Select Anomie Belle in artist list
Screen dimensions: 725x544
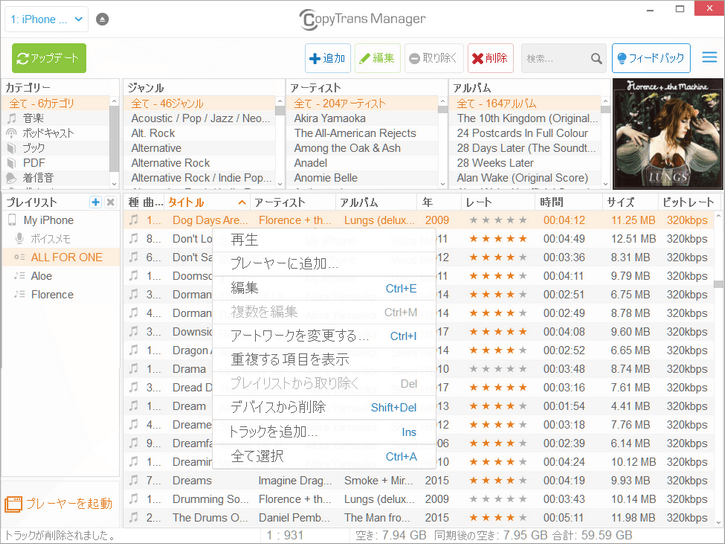tap(363, 177)
